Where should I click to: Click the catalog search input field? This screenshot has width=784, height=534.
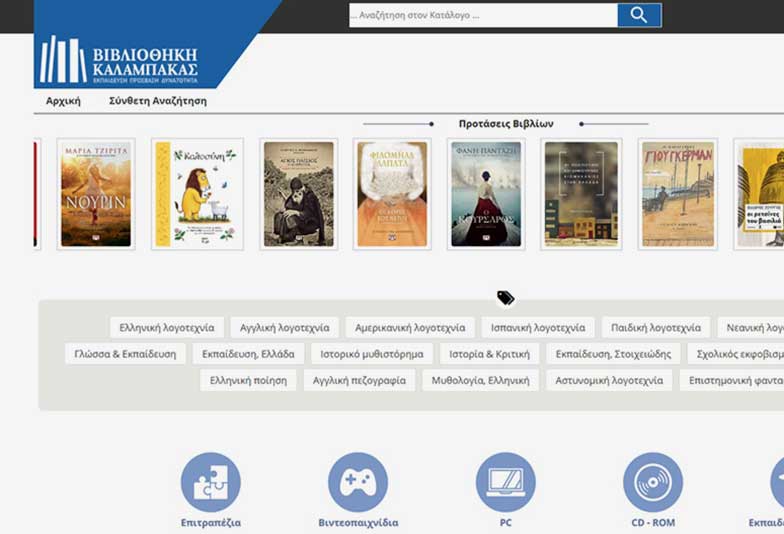[x=483, y=15]
